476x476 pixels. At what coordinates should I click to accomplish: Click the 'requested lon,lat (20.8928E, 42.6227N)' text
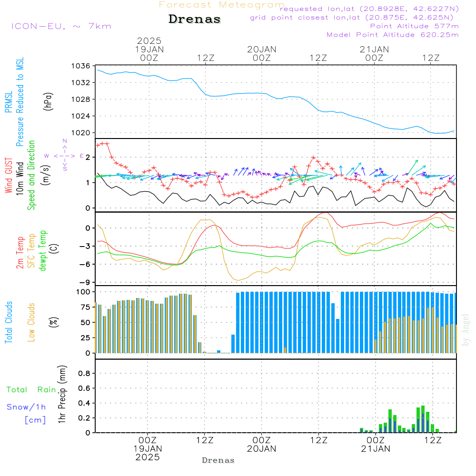tap(369, 9)
